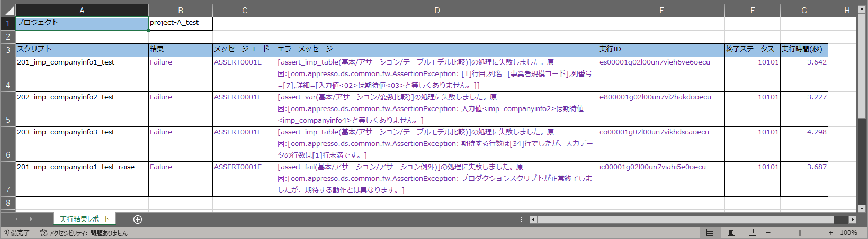Select execution time 3.227 cell
Viewport: 868px width, 239px height.
pos(804,109)
